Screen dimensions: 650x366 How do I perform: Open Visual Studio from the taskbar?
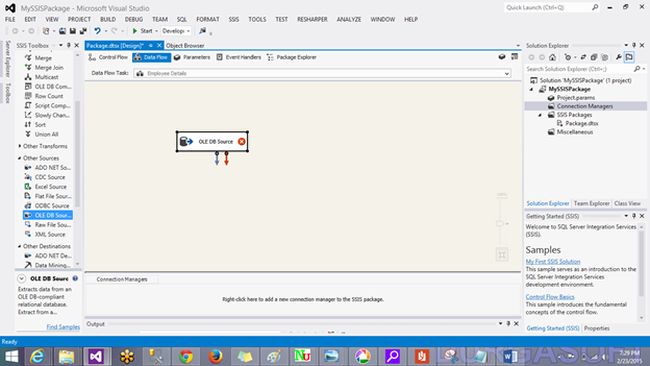[x=96, y=356]
